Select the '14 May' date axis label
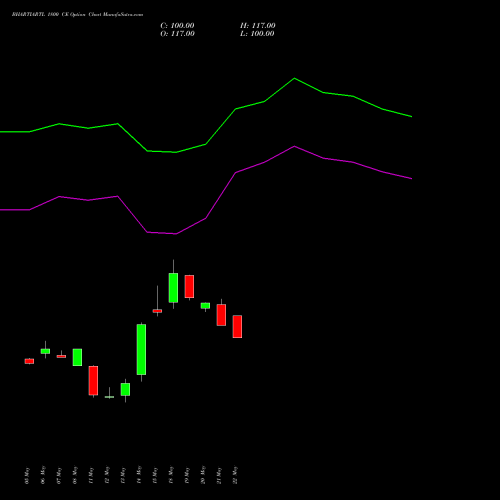500x500 pixels. (139, 475)
